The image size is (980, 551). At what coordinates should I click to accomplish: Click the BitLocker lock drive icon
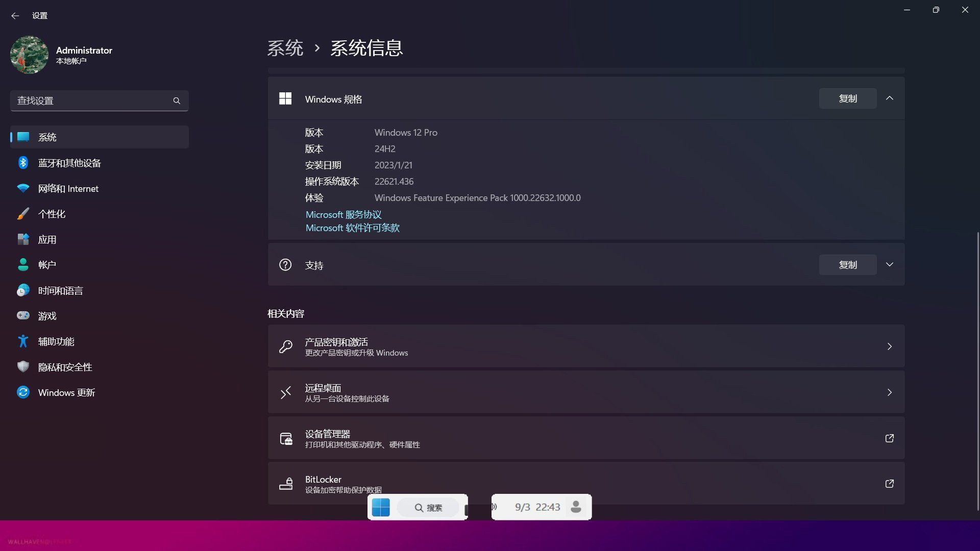[286, 484]
